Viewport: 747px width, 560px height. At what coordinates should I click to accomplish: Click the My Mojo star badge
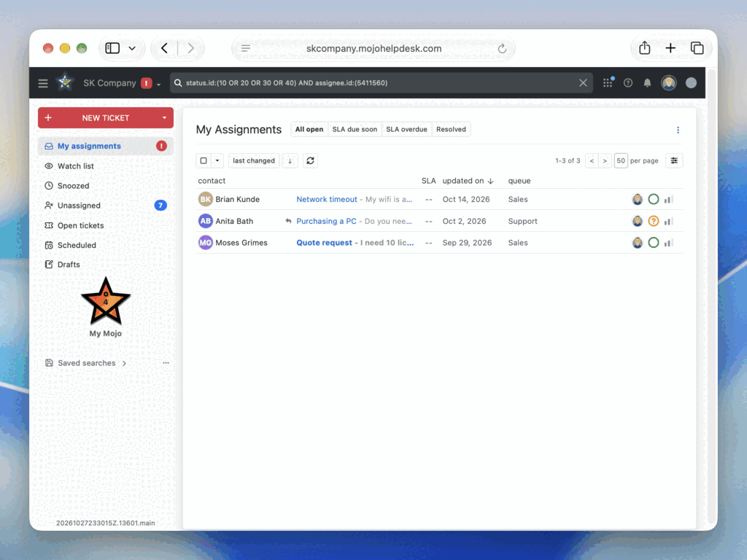click(x=106, y=302)
